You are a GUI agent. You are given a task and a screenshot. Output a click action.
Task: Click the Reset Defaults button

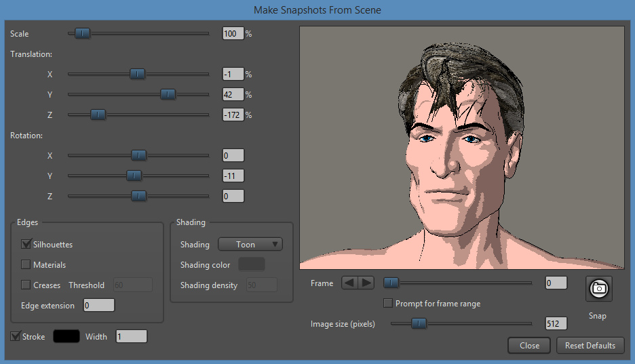590,345
